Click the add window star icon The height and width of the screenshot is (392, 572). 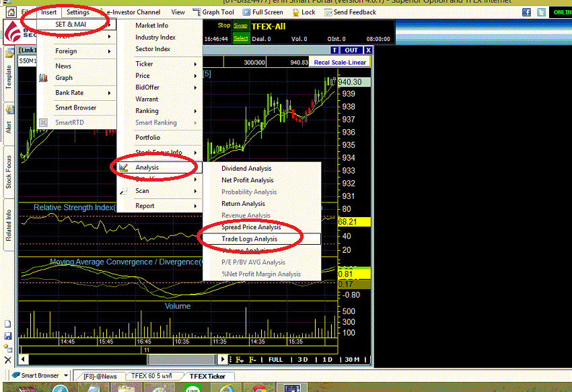7,348
